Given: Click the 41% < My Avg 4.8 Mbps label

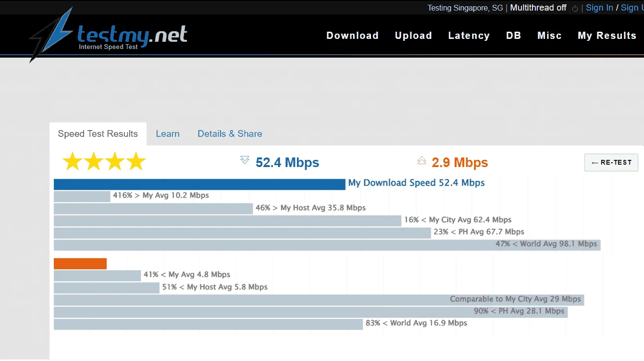Looking at the screenshot, I should pyautogui.click(x=187, y=275).
